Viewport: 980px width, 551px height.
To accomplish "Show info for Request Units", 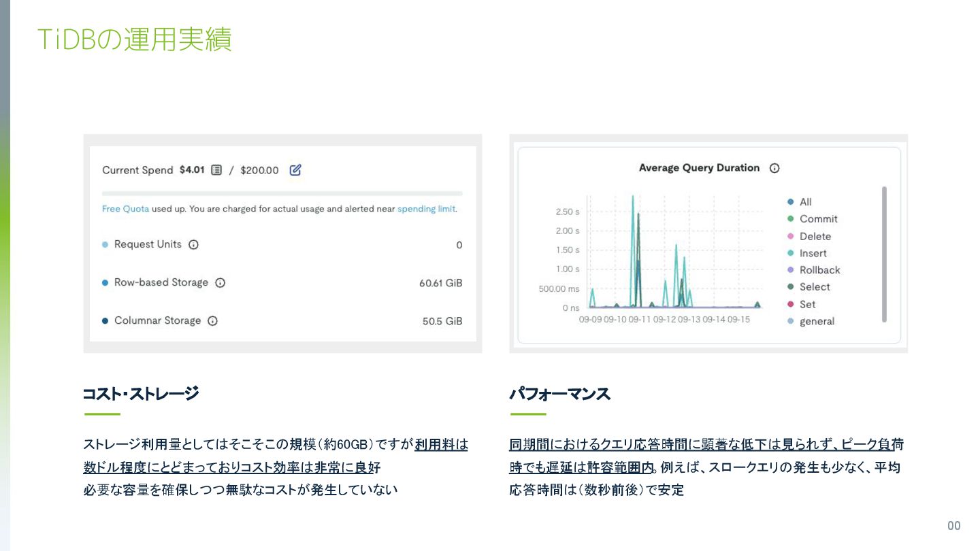I will coord(193,245).
